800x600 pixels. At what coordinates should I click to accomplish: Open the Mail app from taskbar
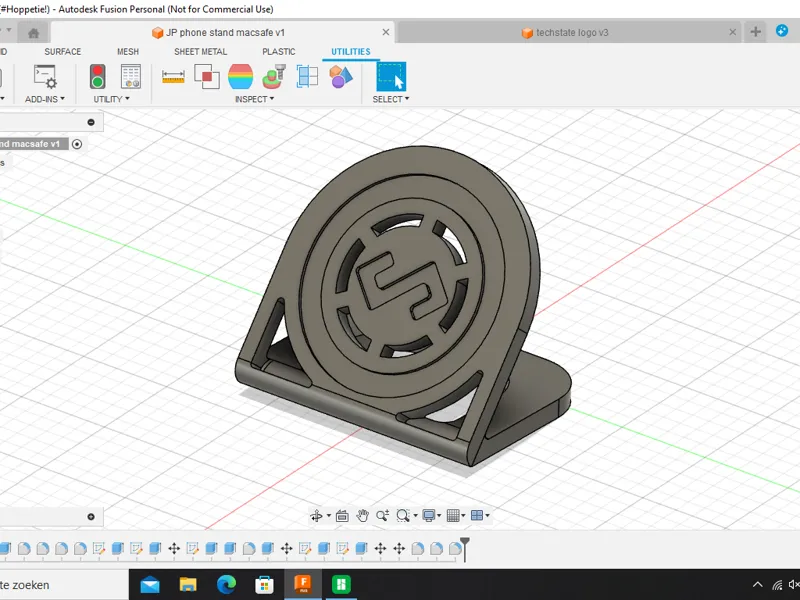[x=149, y=585]
